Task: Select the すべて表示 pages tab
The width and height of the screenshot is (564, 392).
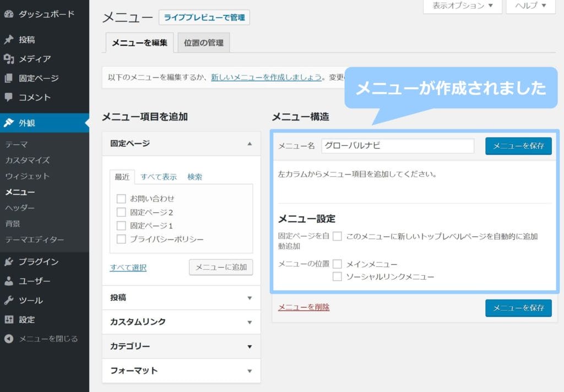Action: coord(159,177)
